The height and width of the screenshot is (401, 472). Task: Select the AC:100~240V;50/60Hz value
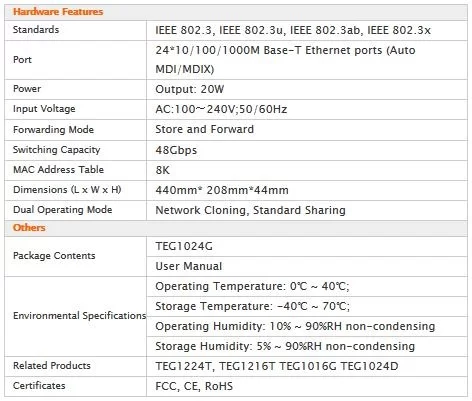coord(221,109)
